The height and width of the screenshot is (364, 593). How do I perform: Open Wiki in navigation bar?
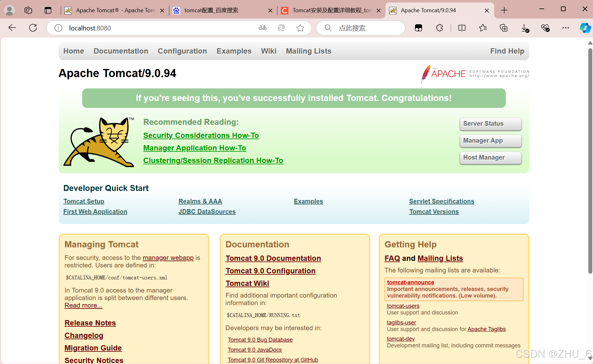click(269, 51)
